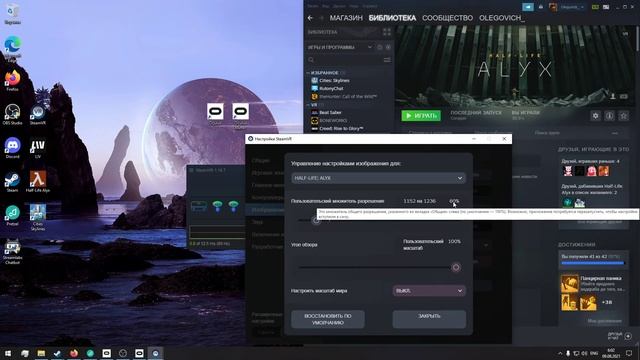Click Windows Start button
The image size is (640, 360).
click(x=8, y=353)
